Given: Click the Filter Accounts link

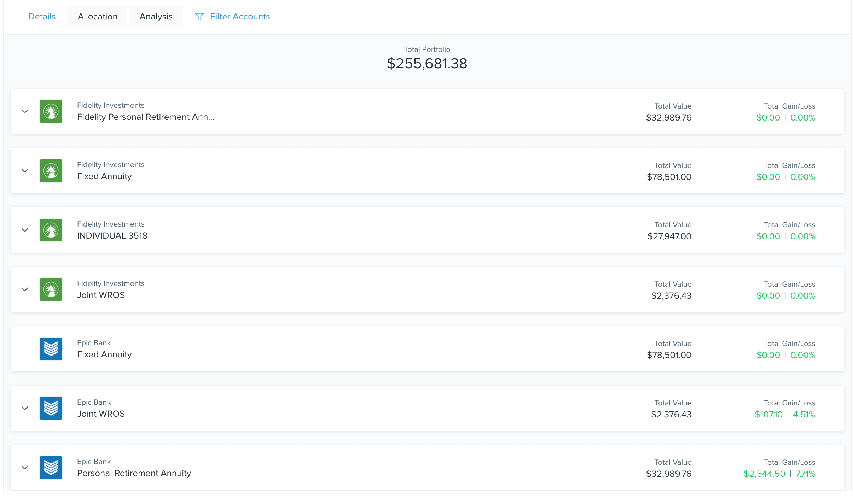Looking at the screenshot, I should (240, 17).
